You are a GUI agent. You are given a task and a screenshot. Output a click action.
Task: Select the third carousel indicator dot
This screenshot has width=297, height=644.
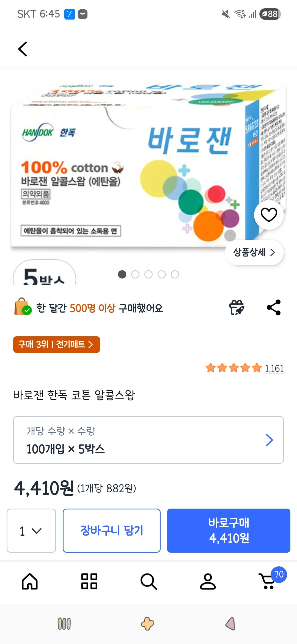pyautogui.click(x=148, y=274)
